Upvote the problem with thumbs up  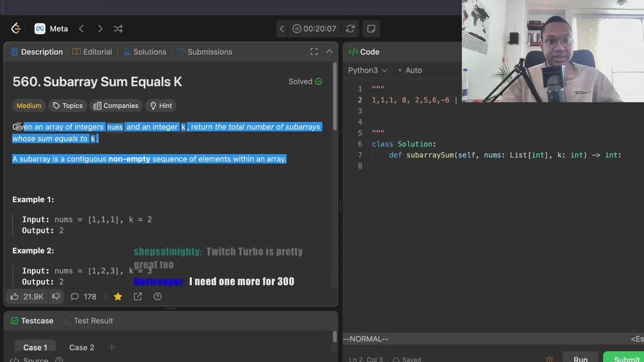click(15, 297)
